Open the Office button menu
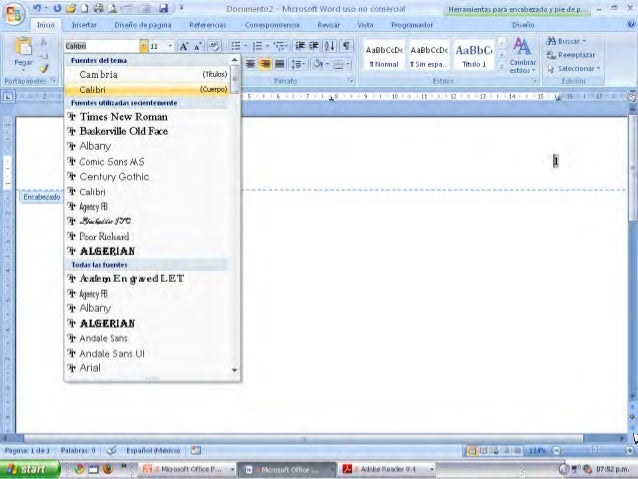 point(14,15)
